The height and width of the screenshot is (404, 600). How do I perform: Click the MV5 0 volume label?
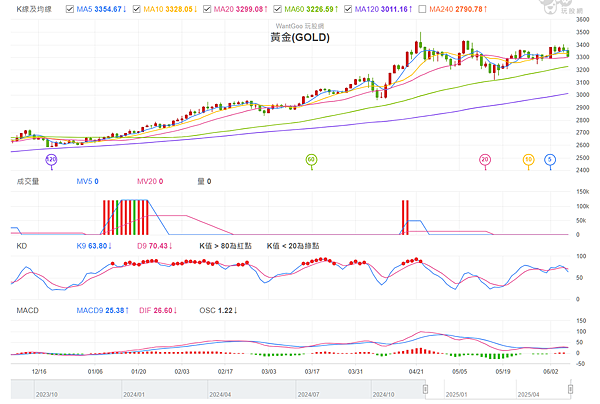[x=87, y=181]
